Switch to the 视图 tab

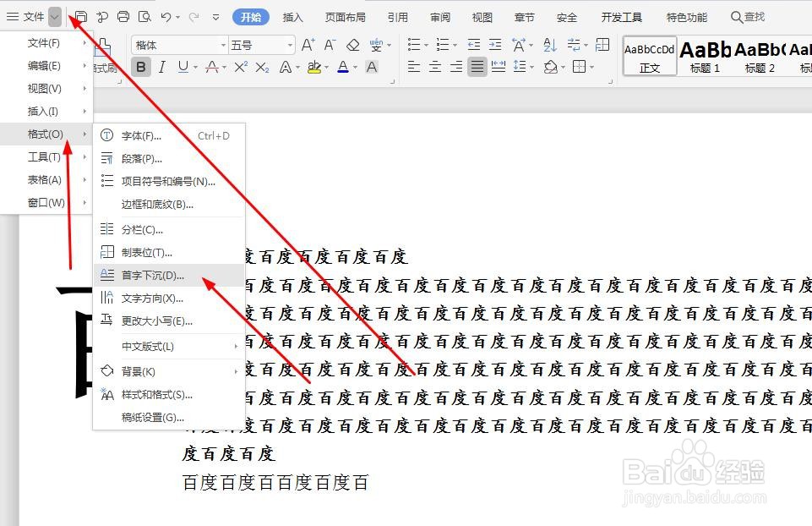click(x=482, y=17)
